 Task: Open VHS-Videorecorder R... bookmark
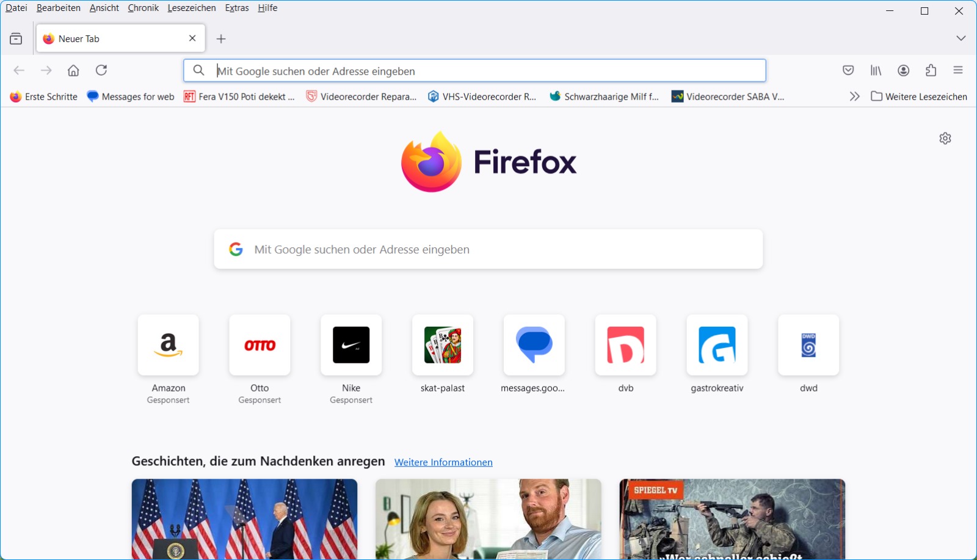tap(482, 96)
